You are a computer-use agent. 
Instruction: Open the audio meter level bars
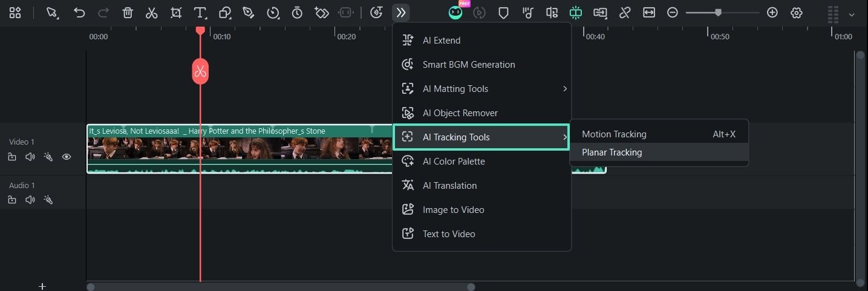(x=833, y=14)
